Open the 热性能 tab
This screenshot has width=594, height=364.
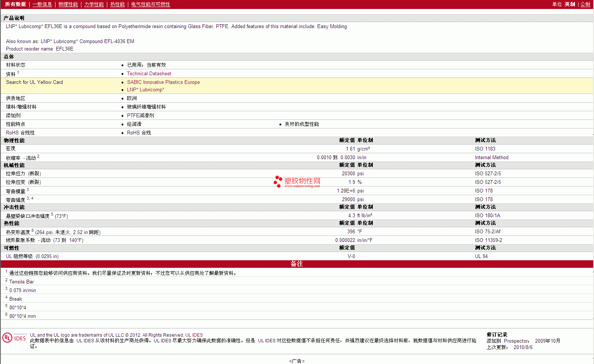[x=117, y=4]
